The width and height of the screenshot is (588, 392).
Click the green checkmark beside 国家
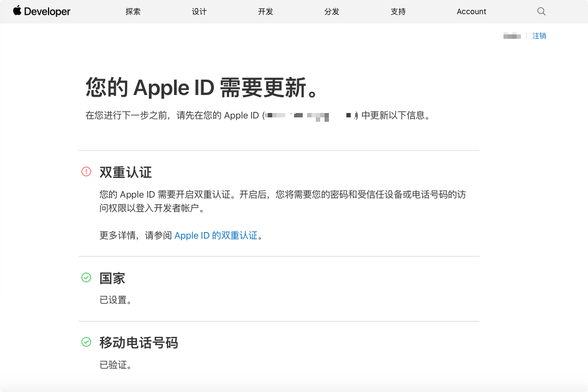tap(86, 277)
